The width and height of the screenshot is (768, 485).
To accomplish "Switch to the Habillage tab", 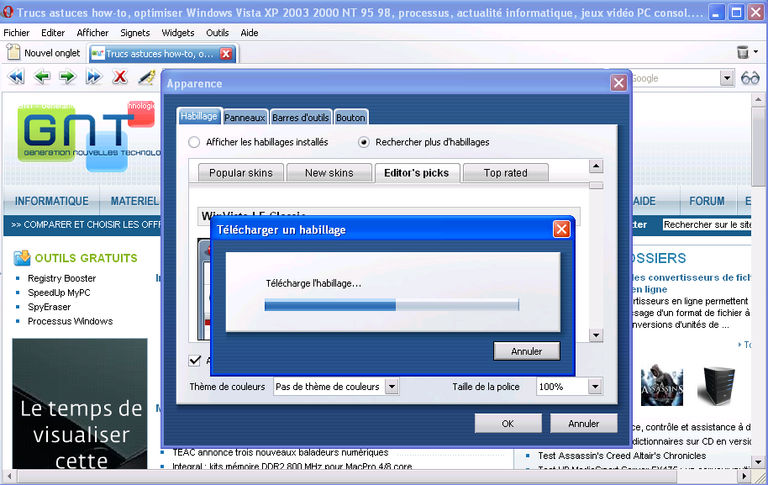I will (x=199, y=117).
